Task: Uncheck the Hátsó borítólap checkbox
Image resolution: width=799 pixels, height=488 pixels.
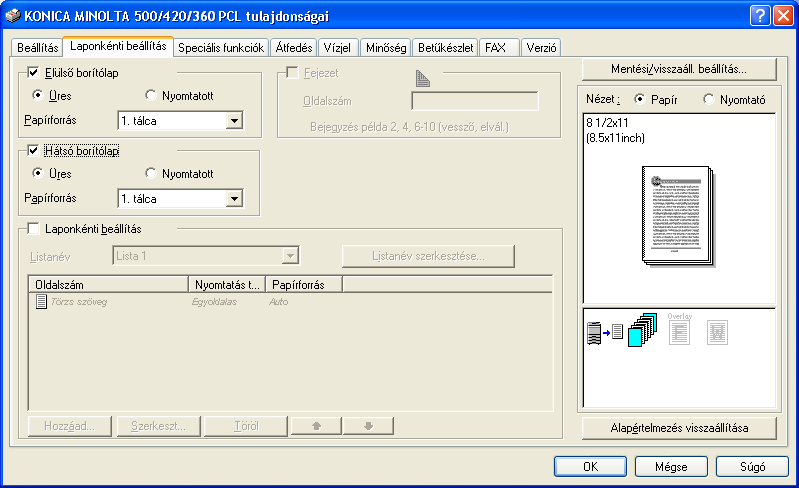Action: point(33,151)
